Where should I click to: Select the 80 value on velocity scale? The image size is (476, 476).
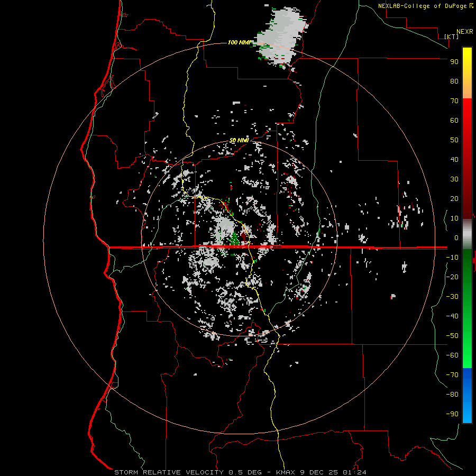pos(454,81)
